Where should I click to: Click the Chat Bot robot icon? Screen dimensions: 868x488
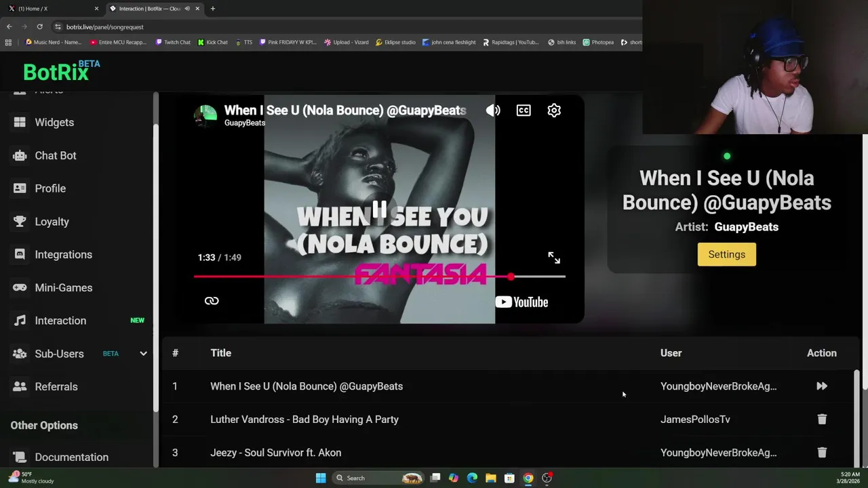[x=20, y=155]
